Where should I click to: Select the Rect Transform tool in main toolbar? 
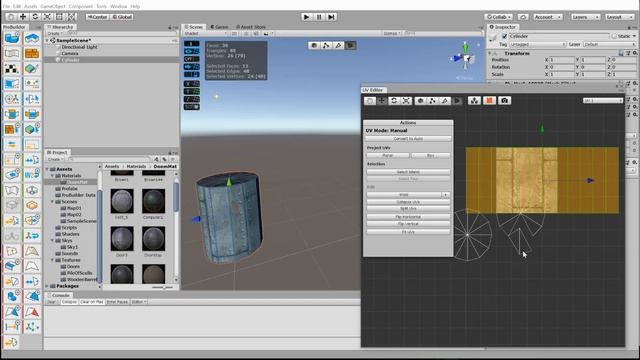(60, 17)
